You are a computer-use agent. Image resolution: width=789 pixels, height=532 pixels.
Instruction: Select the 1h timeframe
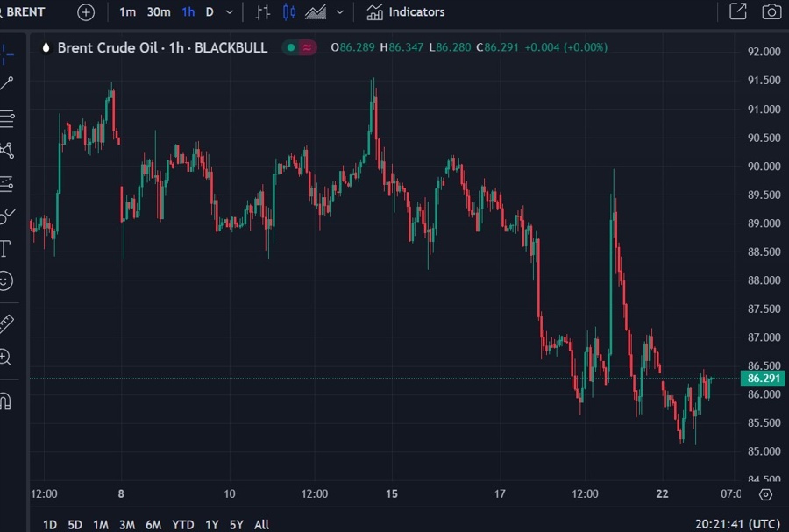click(188, 12)
